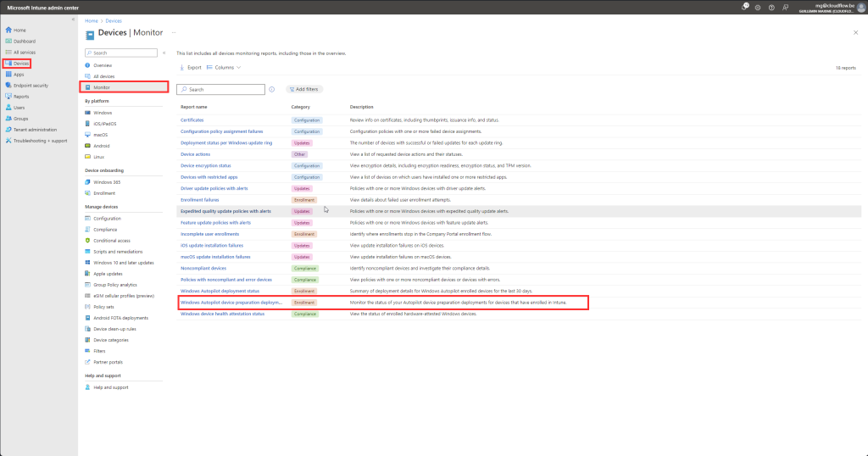Image resolution: width=868 pixels, height=456 pixels.
Task: Click the Apple updates icon
Action: pyautogui.click(x=87, y=274)
